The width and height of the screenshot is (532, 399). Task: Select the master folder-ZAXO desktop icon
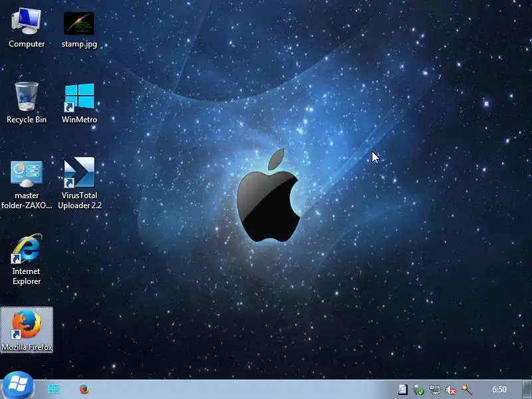(x=27, y=184)
